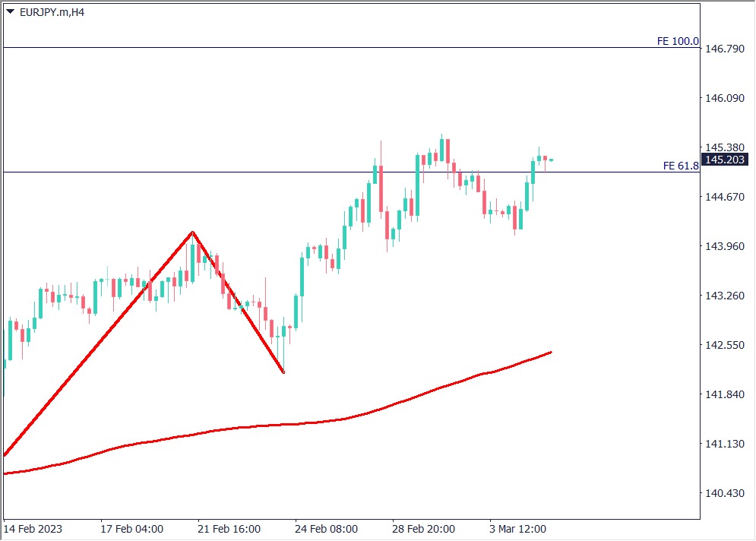Screen dimensions: 756x541
Task: Click the 28 Feb 20:00 time label
Action: (x=423, y=529)
